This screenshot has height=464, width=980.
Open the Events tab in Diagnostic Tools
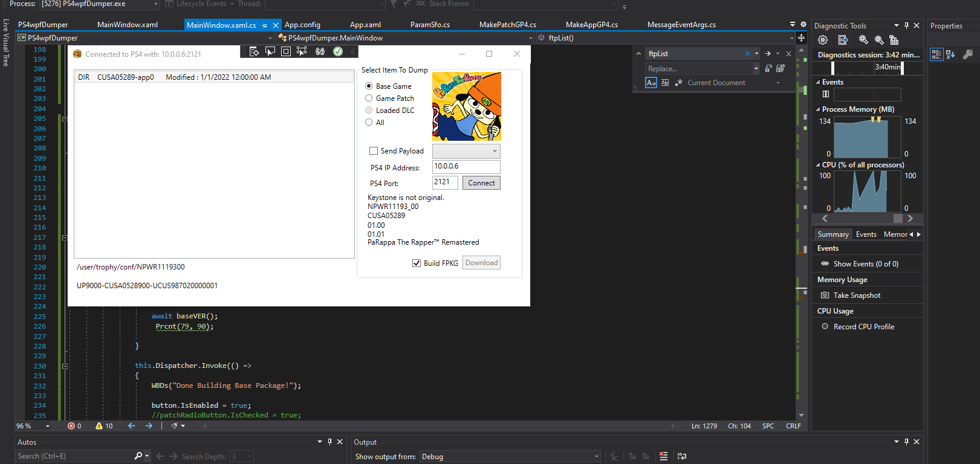[x=866, y=234]
